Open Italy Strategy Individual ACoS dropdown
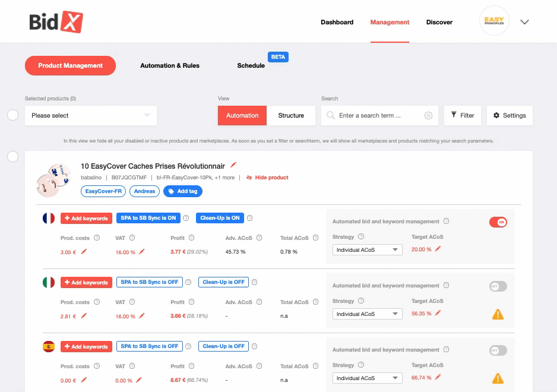 [368, 314]
